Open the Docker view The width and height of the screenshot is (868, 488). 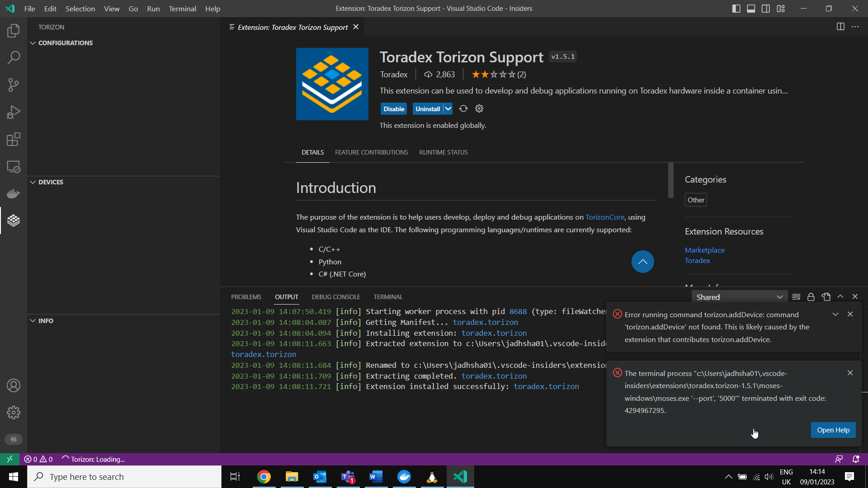point(14,193)
